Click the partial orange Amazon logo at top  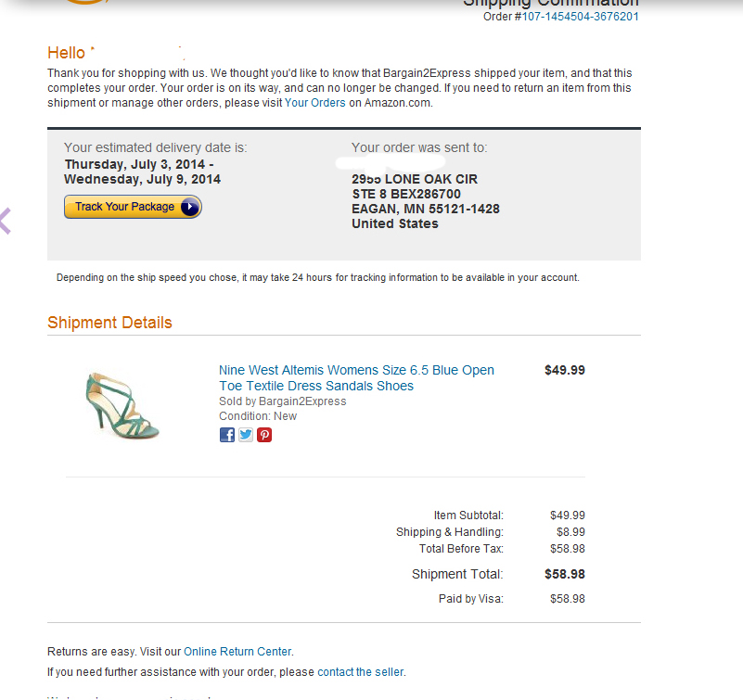83,2
